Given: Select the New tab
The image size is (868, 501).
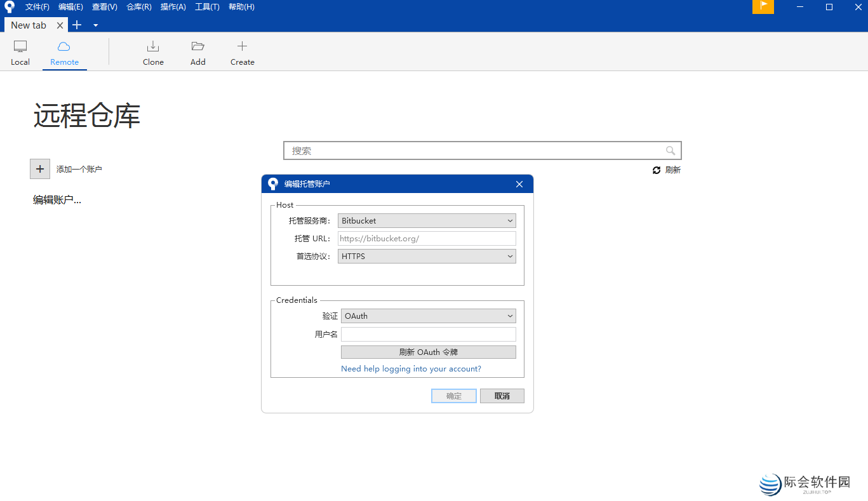Looking at the screenshot, I should (x=28, y=25).
